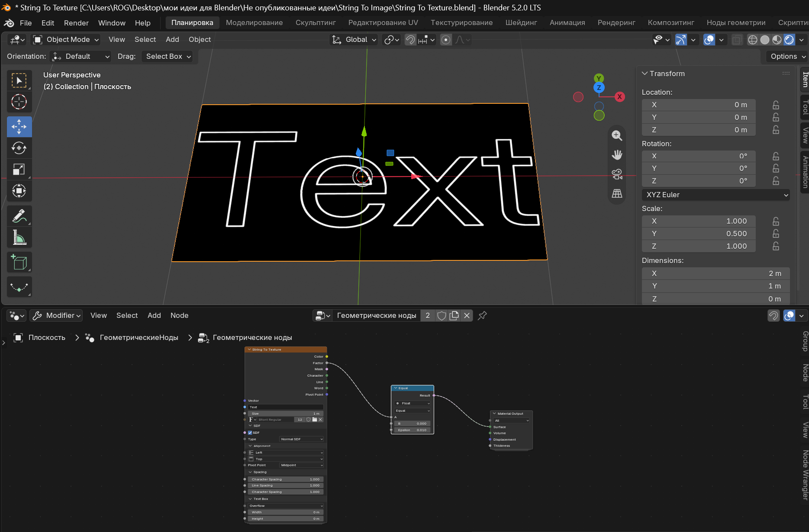This screenshot has height=532, width=809.
Task: Select the Scale tool
Action: pyautogui.click(x=19, y=169)
